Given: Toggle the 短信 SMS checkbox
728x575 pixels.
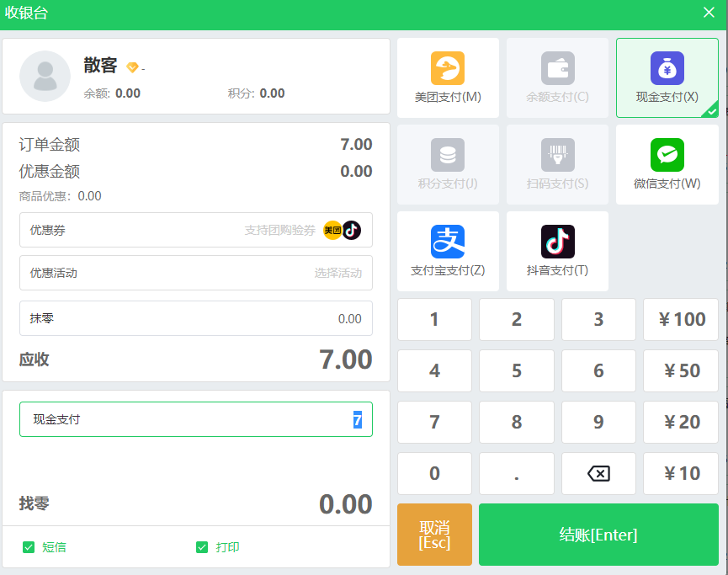Looking at the screenshot, I should 29,547.
